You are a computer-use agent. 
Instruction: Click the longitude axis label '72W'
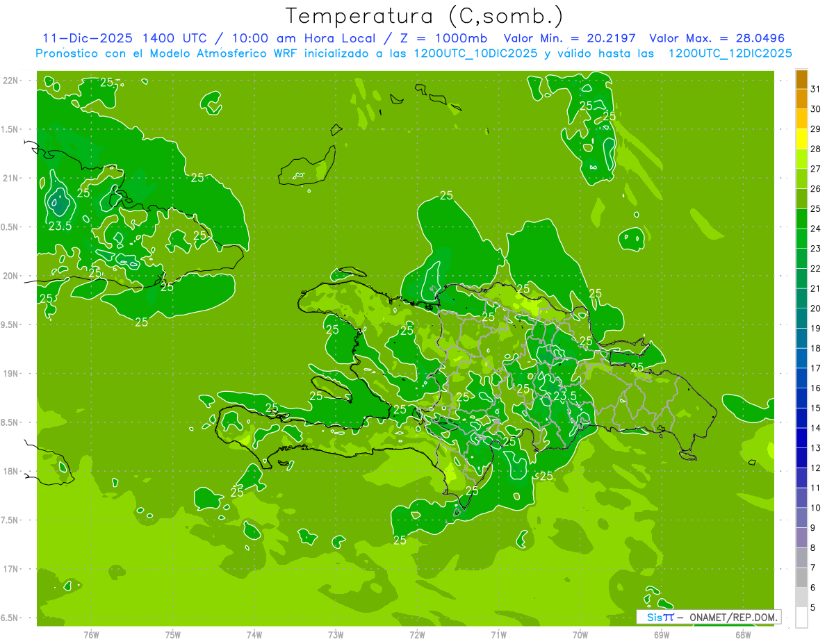coord(417,635)
